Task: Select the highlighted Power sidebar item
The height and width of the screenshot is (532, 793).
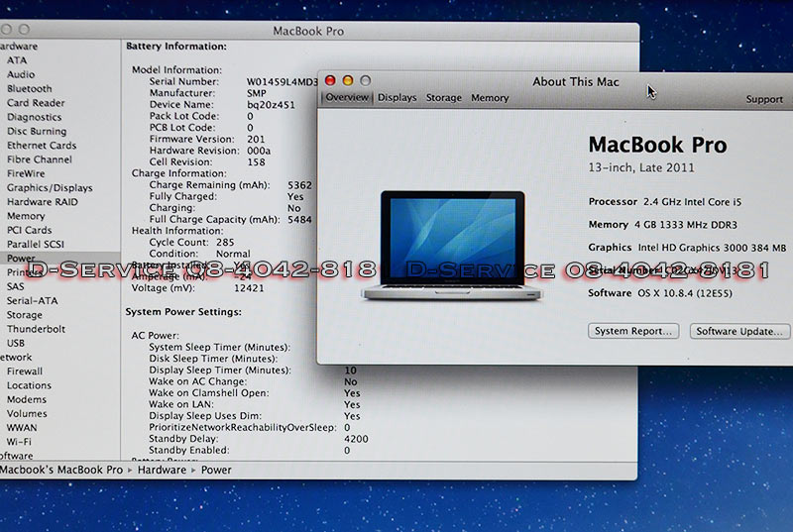Action: [59, 259]
